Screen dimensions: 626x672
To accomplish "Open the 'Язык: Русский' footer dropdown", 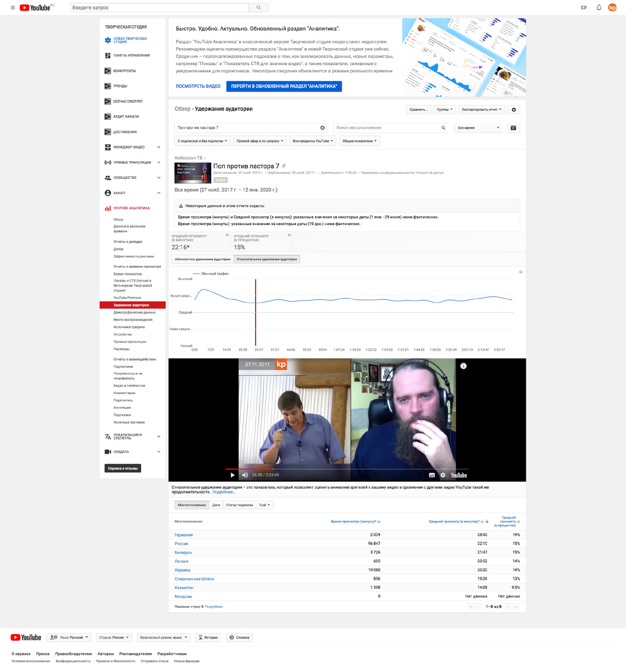I will (69, 637).
